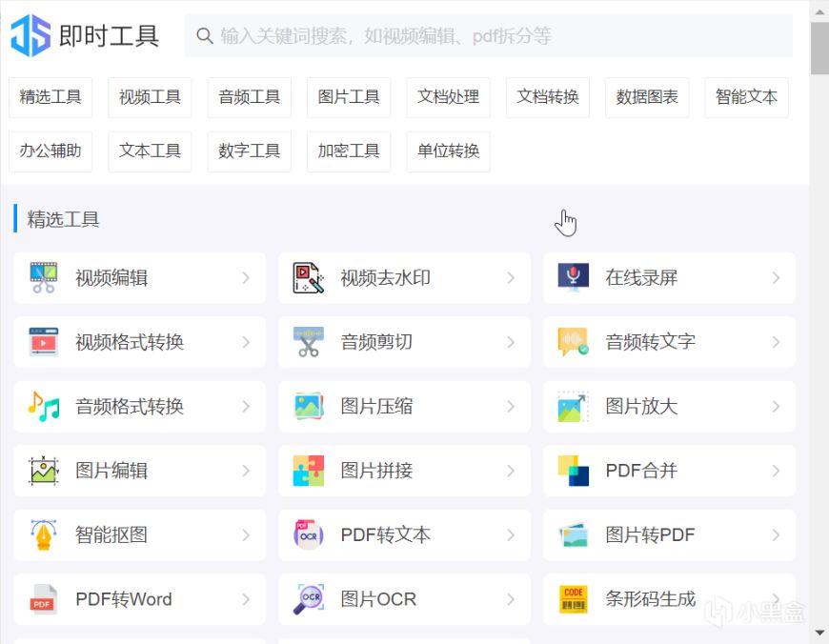Switch to the 视频工具 category tab
This screenshot has height=644, width=829.
151,97
